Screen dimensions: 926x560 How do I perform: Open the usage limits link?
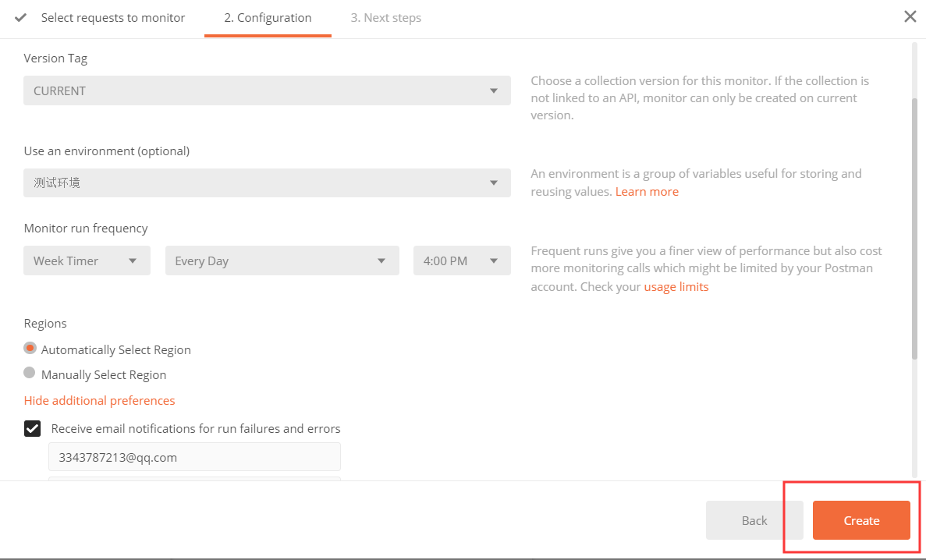[676, 286]
